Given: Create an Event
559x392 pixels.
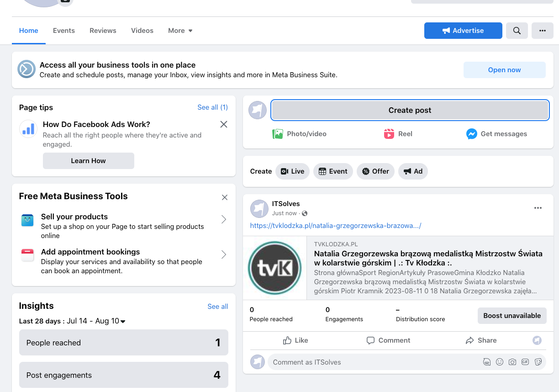Looking at the screenshot, I should [x=333, y=171].
